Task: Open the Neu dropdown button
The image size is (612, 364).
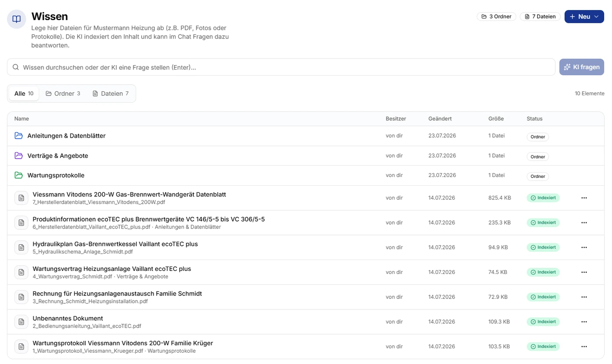Action: (x=584, y=17)
